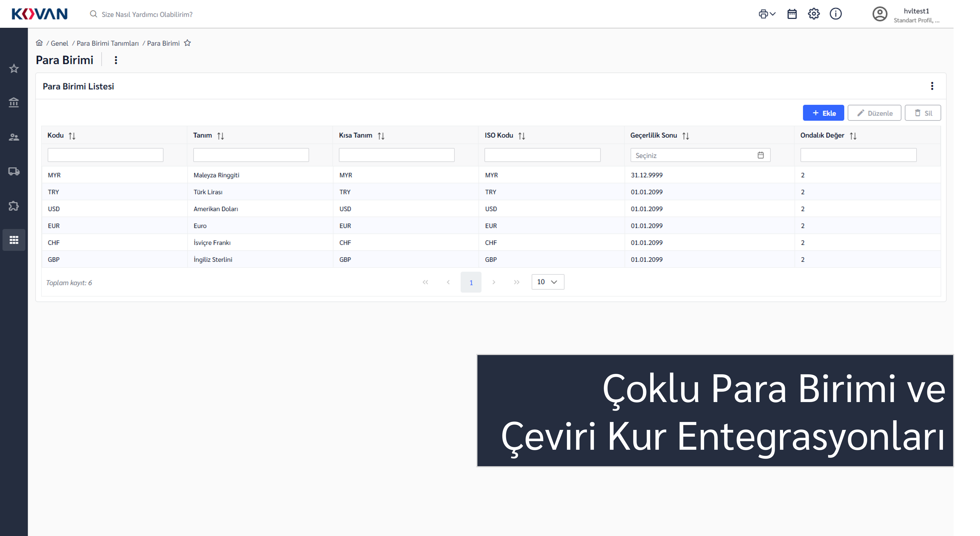Add Para Birimi page to favorites

coord(187,43)
